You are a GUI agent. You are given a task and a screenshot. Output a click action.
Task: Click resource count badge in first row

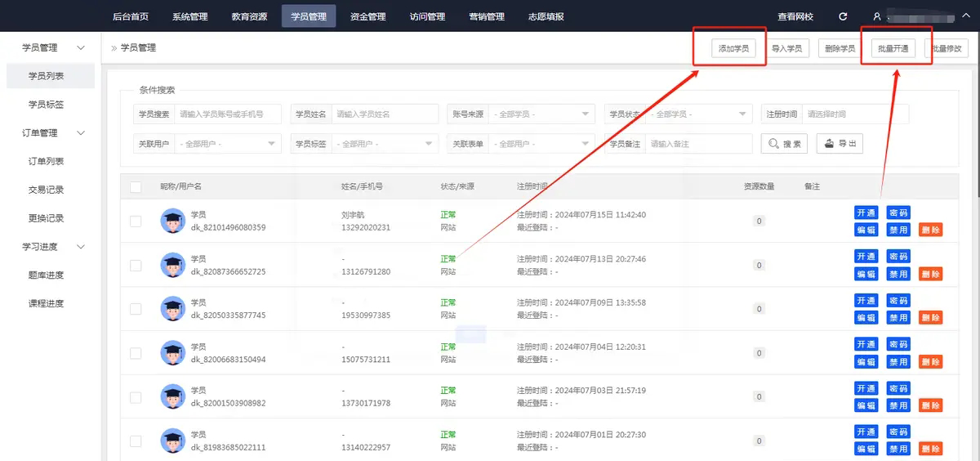click(x=759, y=221)
